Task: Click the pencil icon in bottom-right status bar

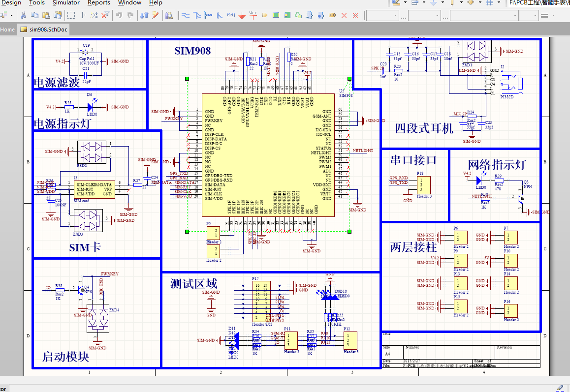Action: [560, 389]
